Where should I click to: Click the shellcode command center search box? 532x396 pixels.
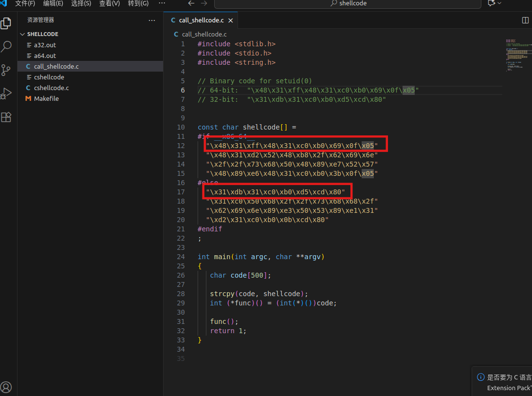click(x=348, y=3)
